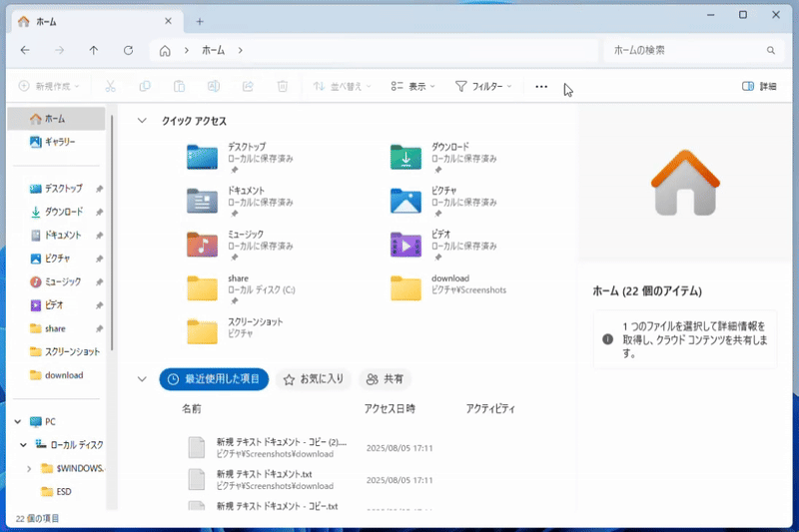Sort by the 名前 column header

192,409
